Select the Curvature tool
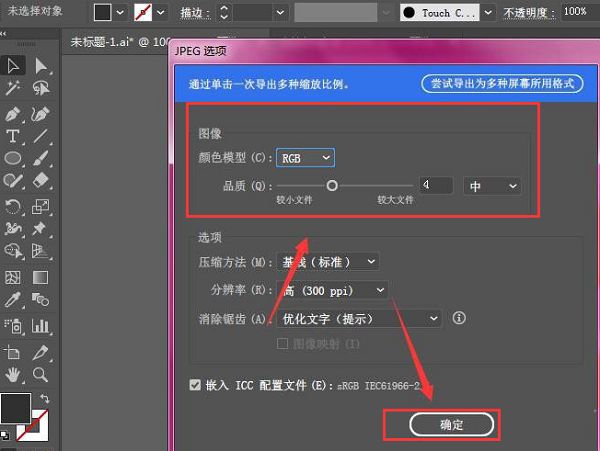The width and height of the screenshot is (600, 451). [41, 114]
